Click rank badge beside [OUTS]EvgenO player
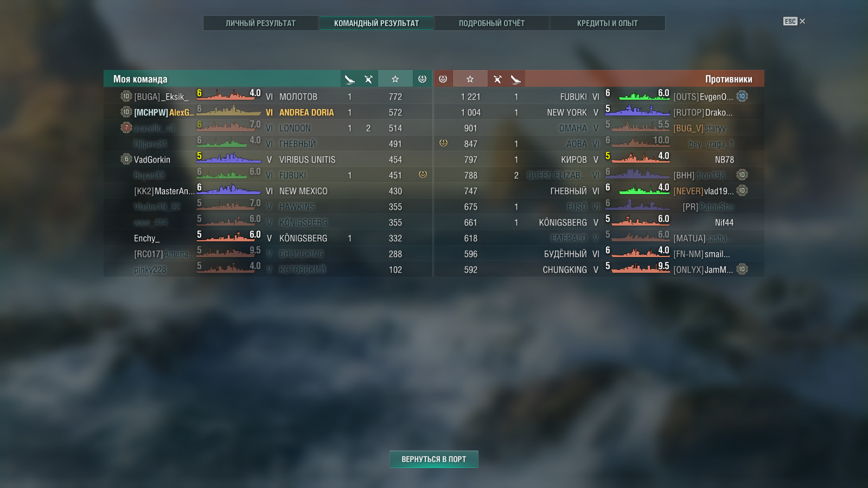 tap(742, 97)
